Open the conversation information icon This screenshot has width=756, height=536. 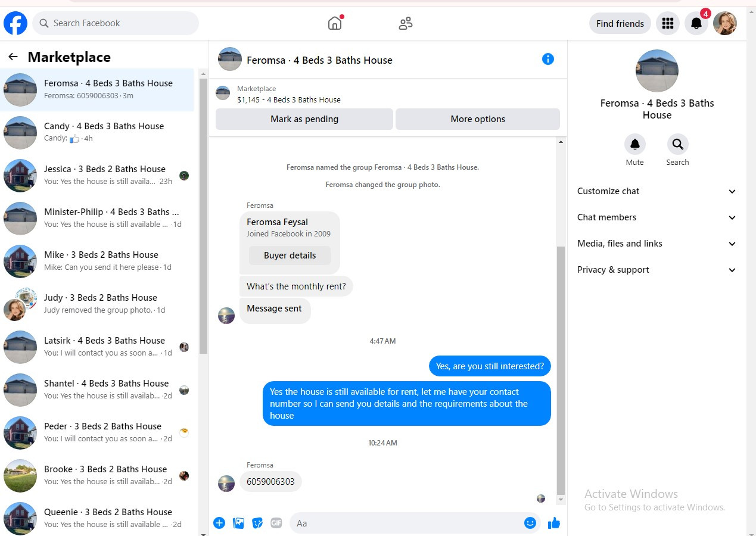(x=548, y=59)
